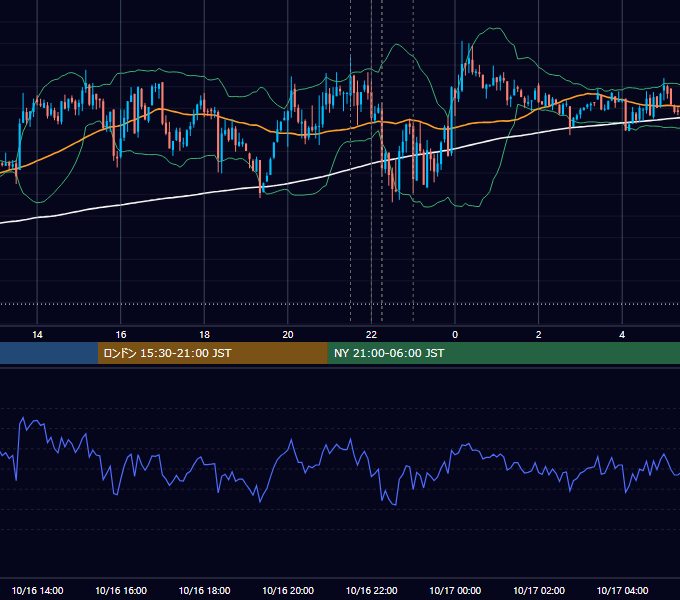This screenshot has width=680, height=600.
Task: Click the 4 hour label on price chart axis
Action: [622, 335]
